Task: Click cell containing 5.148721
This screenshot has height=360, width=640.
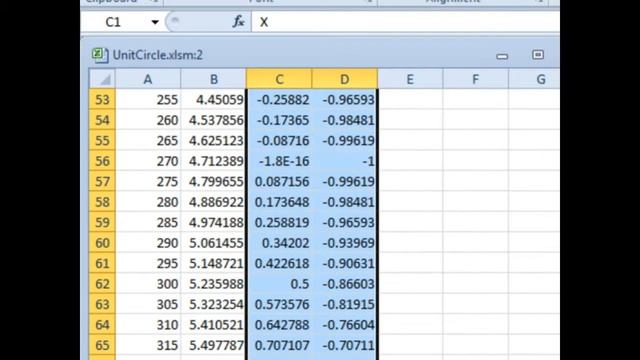Action: click(213, 263)
